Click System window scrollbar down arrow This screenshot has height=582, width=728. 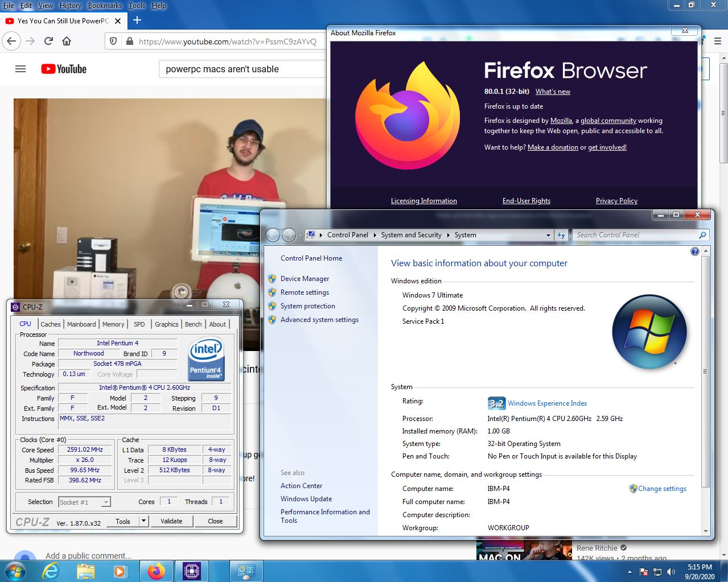pyautogui.click(x=706, y=531)
